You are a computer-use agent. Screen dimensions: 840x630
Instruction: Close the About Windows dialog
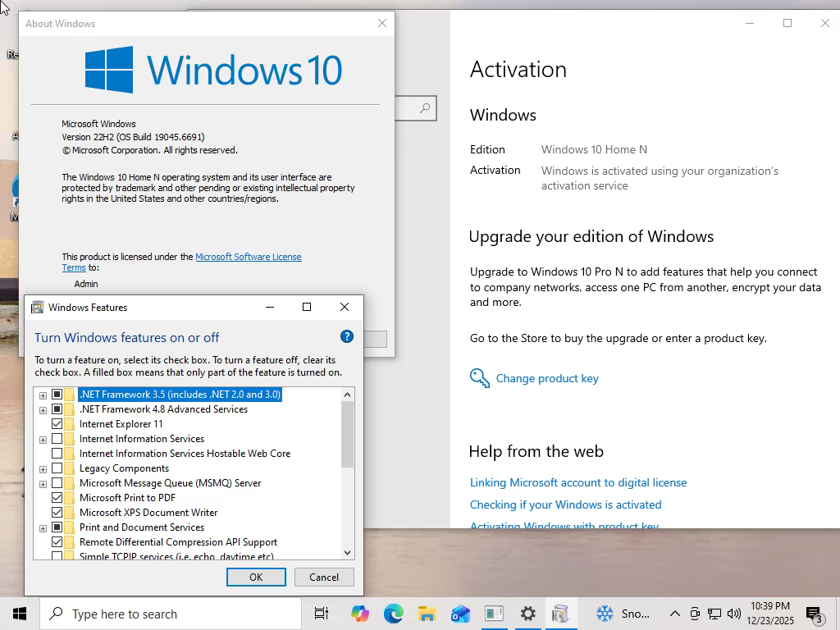(x=382, y=23)
